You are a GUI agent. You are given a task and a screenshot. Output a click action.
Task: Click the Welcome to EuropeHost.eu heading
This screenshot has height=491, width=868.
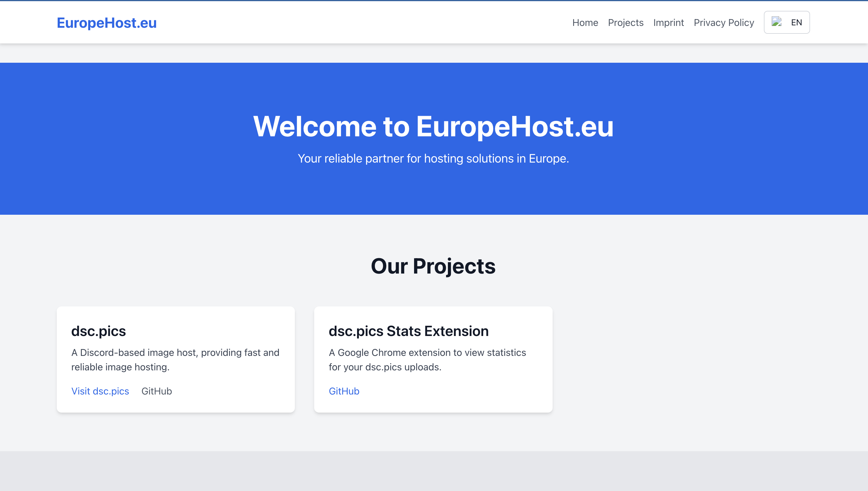[x=434, y=126]
